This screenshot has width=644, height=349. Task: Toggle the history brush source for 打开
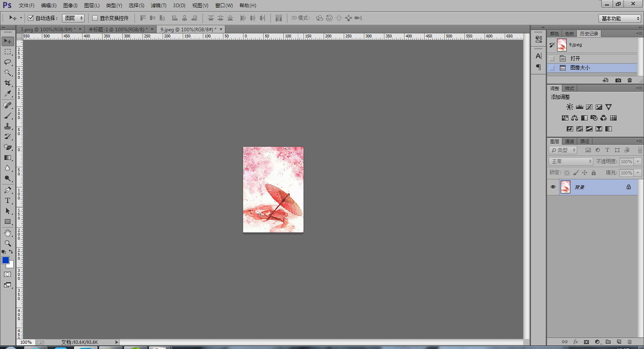tap(552, 59)
